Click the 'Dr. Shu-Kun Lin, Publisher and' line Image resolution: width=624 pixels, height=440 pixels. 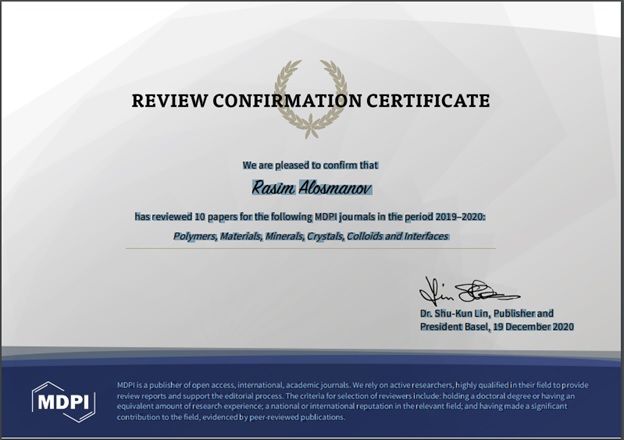tap(494, 314)
